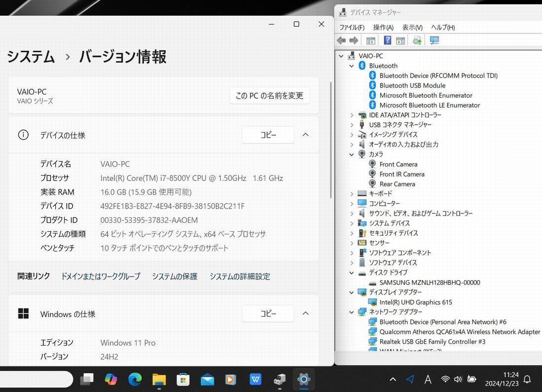The width and height of the screenshot is (542, 392).
Task: Open File Explorer from the taskbar
Action: pyautogui.click(x=159, y=379)
